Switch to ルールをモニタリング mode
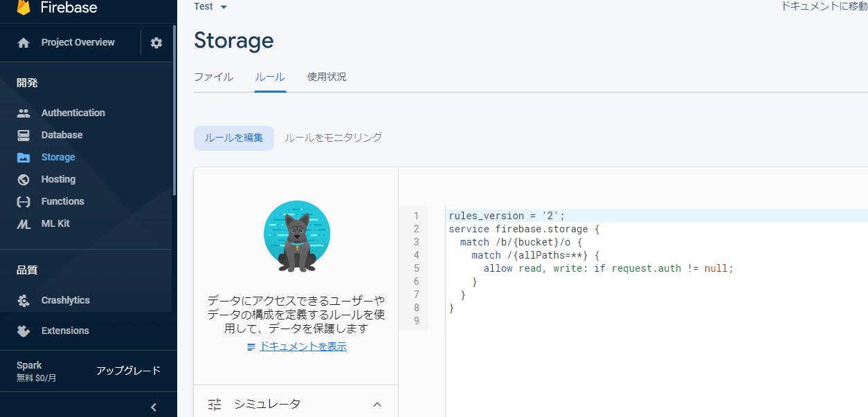 [333, 137]
